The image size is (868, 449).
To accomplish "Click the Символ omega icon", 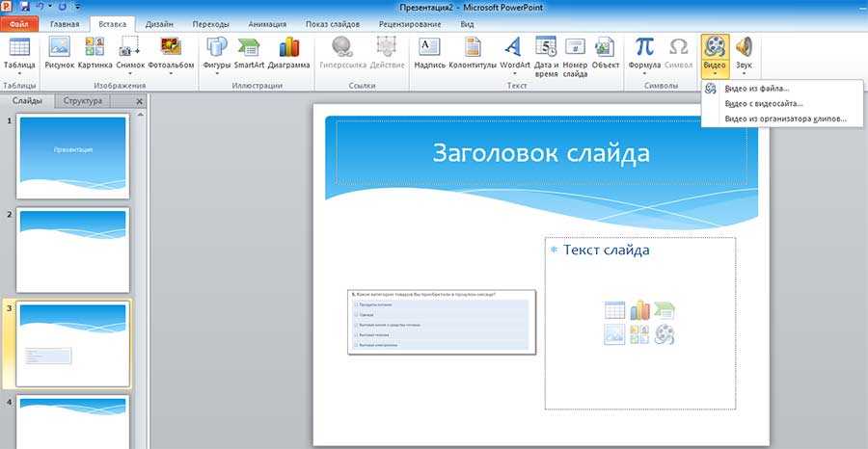I will (x=678, y=46).
